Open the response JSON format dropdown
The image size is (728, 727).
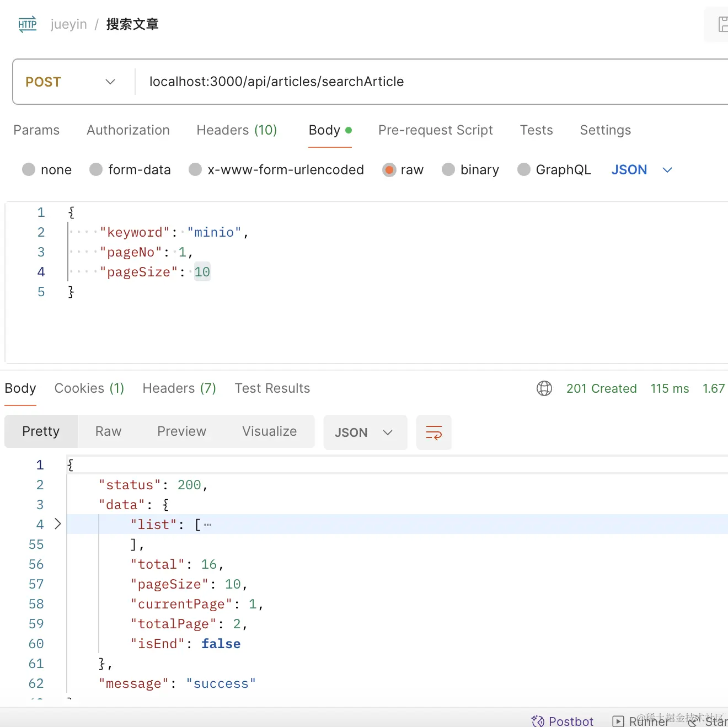click(365, 432)
